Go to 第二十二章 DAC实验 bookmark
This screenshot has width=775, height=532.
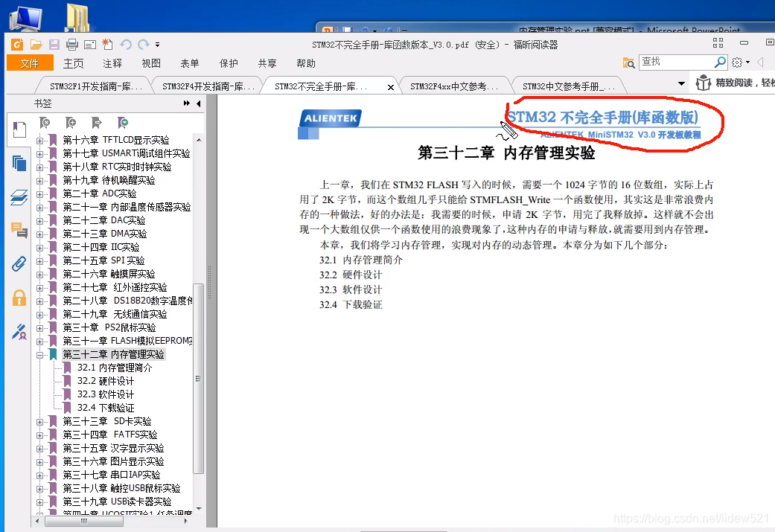pos(103,221)
